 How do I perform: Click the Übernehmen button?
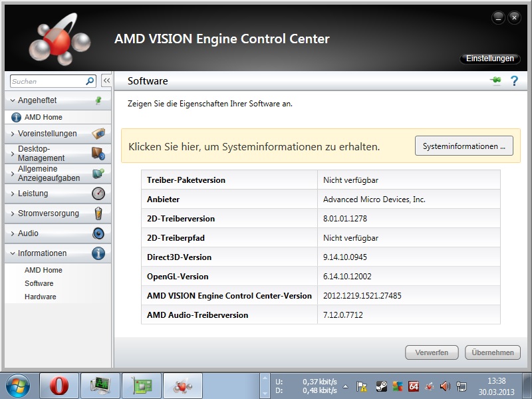click(493, 352)
